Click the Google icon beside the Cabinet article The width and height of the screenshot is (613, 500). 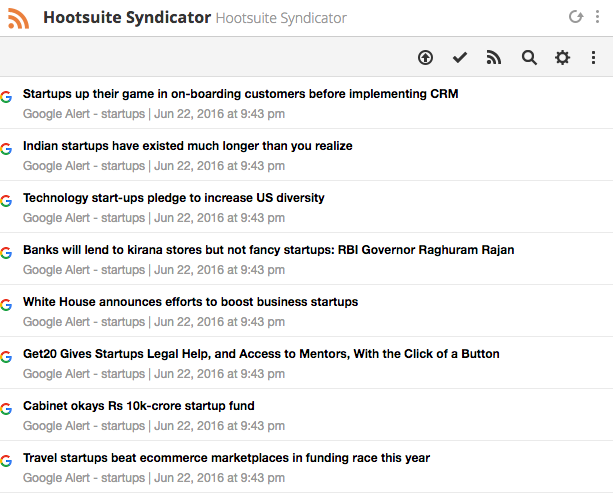(6, 409)
